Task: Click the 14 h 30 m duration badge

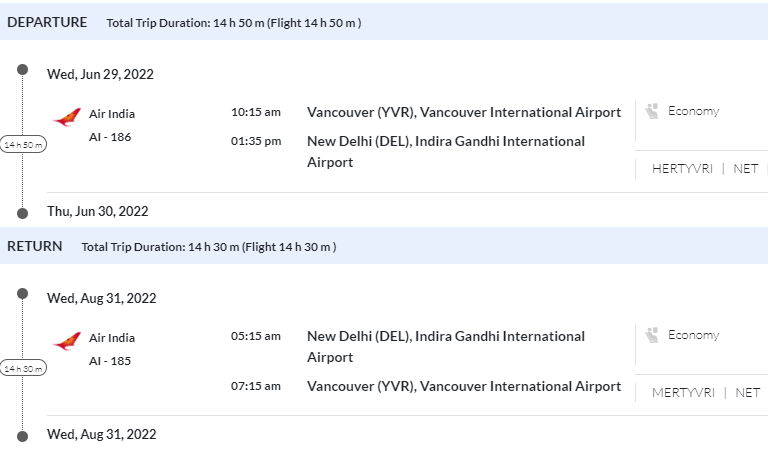Action: pyautogui.click(x=24, y=369)
